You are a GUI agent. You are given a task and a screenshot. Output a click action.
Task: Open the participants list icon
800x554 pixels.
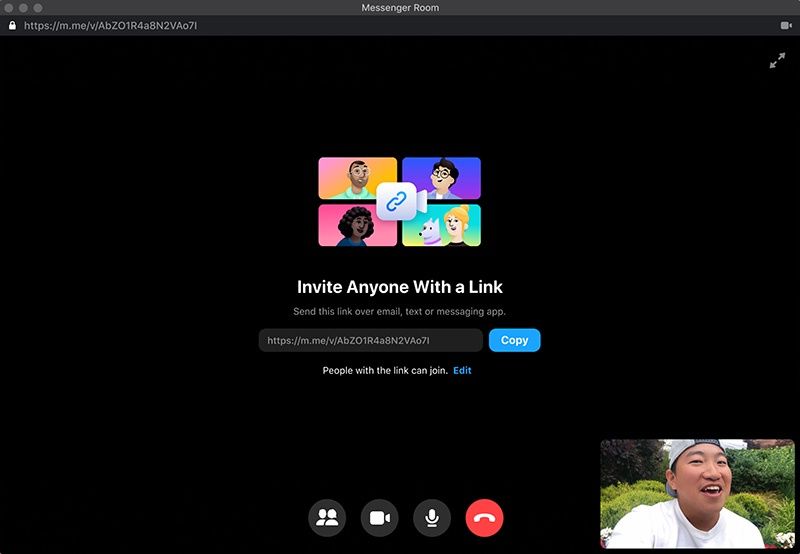[327, 518]
